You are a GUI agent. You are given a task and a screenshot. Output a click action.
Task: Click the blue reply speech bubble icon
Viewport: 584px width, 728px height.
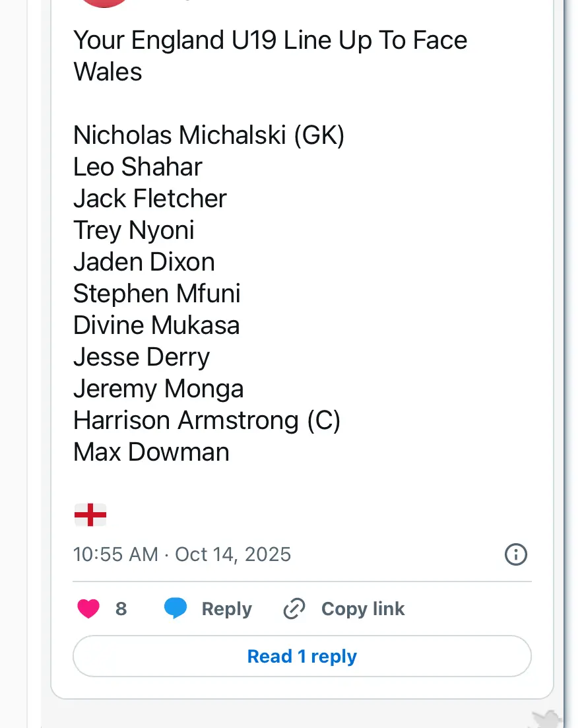[x=176, y=609]
